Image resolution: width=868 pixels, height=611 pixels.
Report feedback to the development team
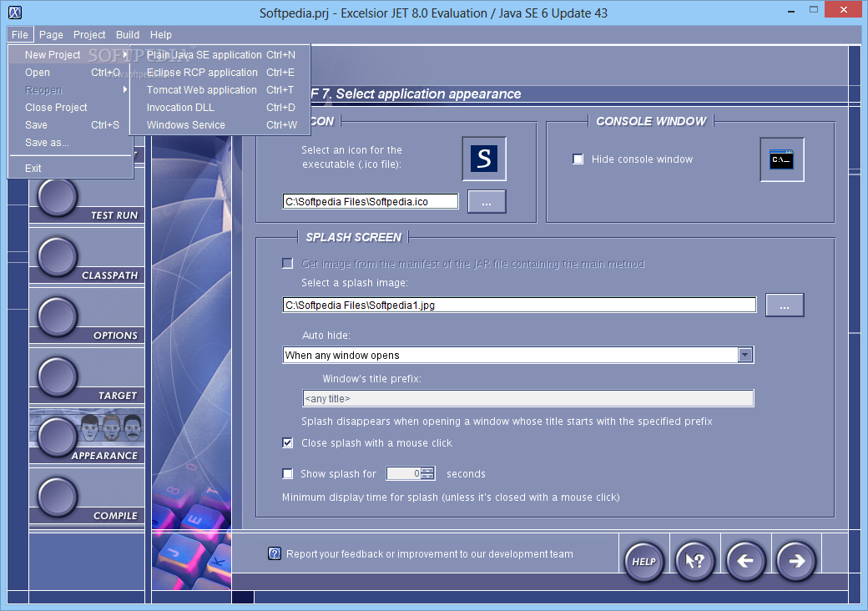pos(430,554)
